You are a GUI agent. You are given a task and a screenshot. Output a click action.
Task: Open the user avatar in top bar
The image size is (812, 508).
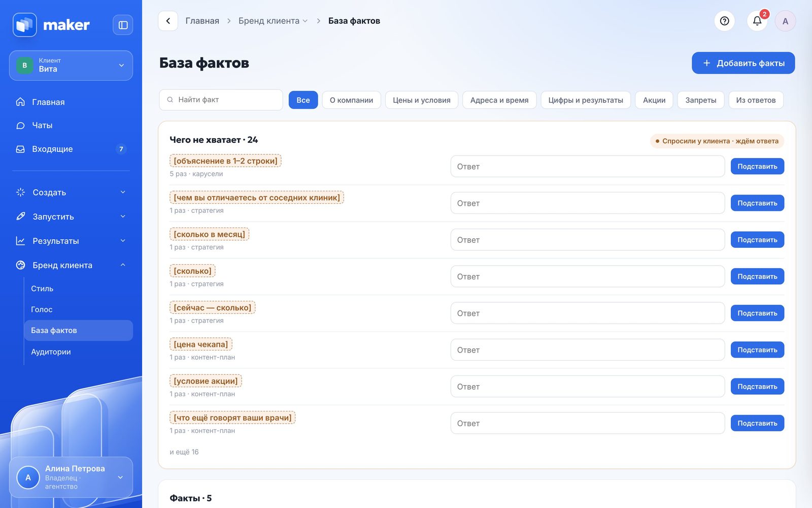785,21
